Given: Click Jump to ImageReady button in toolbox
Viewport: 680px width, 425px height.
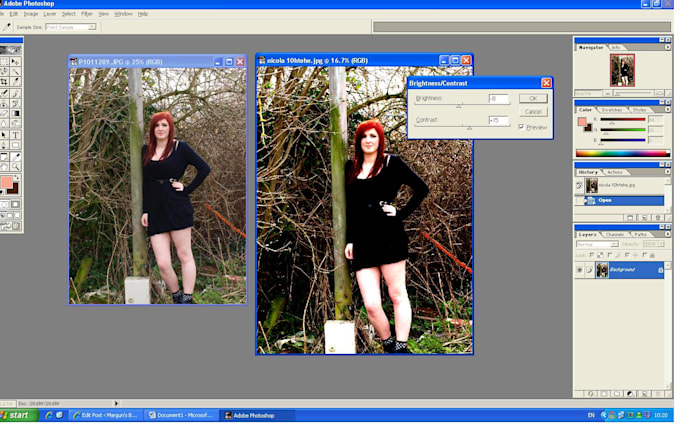Looking at the screenshot, I should (x=10, y=226).
